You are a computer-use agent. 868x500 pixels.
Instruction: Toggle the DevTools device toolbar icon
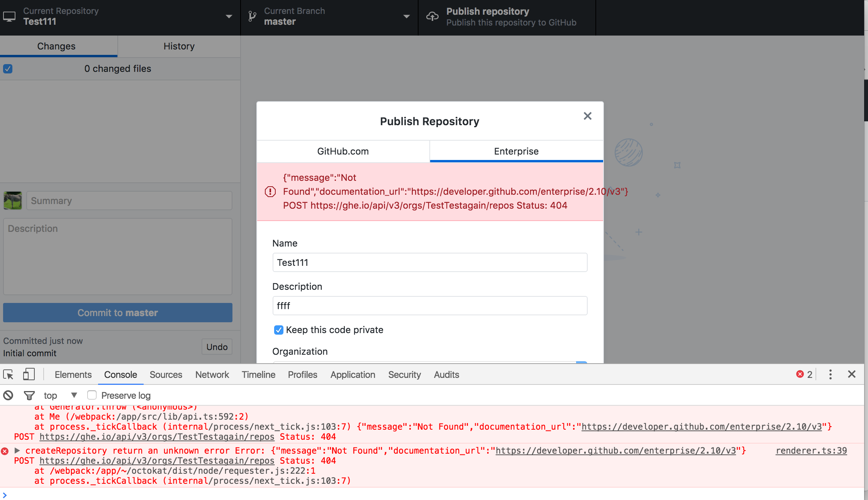(x=29, y=374)
